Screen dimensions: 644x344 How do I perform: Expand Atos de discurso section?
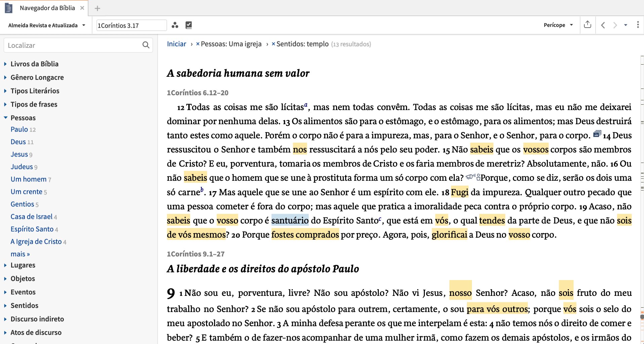(x=5, y=333)
